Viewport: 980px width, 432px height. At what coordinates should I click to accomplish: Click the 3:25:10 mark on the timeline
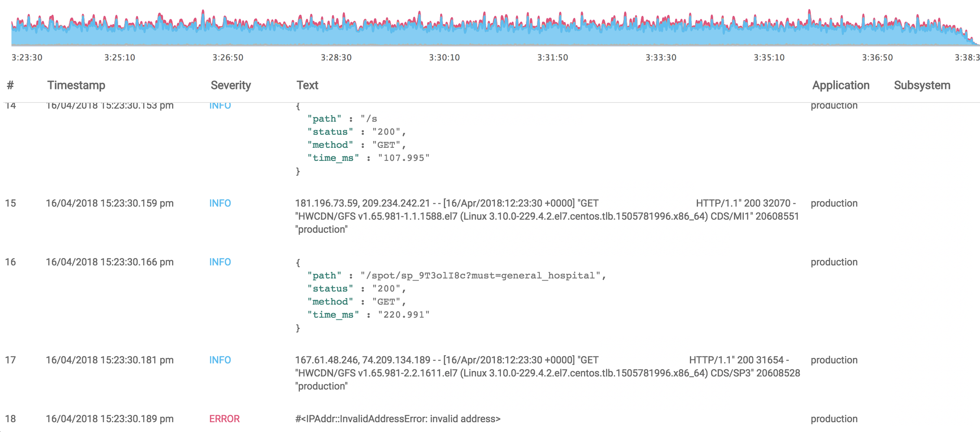click(x=120, y=58)
